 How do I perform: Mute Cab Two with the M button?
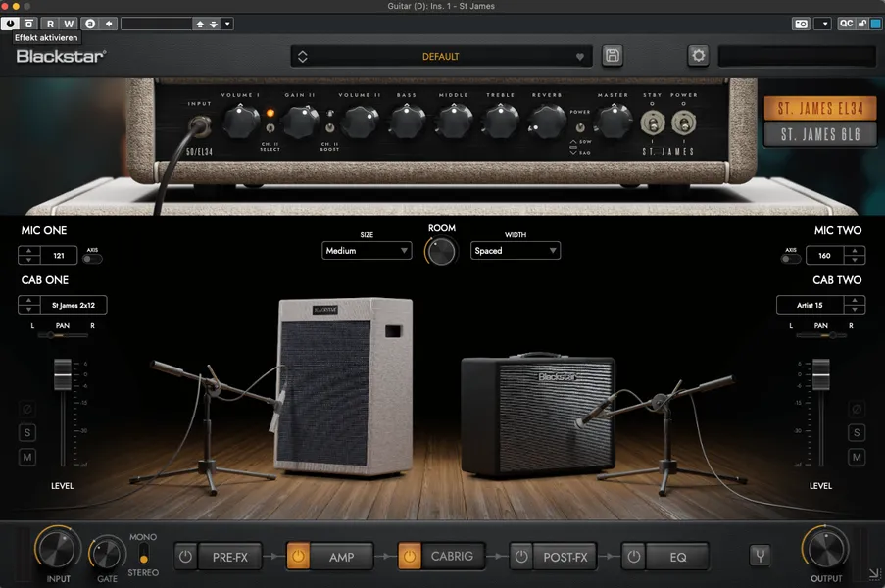[x=857, y=457]
